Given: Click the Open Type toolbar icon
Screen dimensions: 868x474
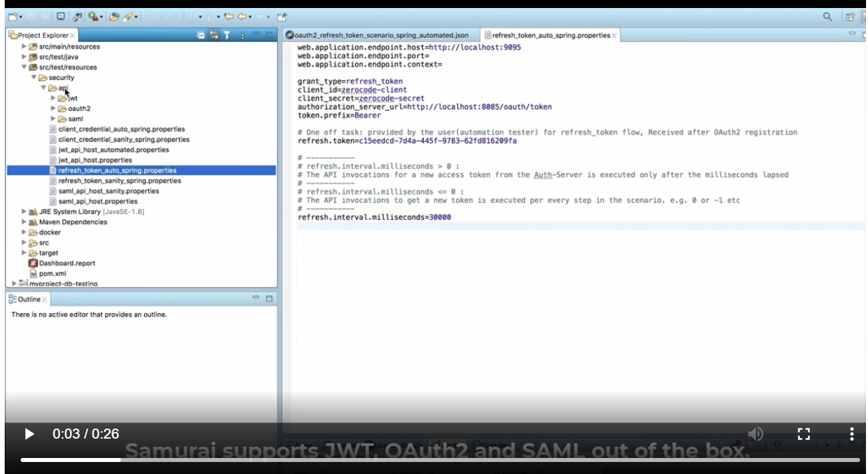Looking at the screenshot, I should 114,17.
